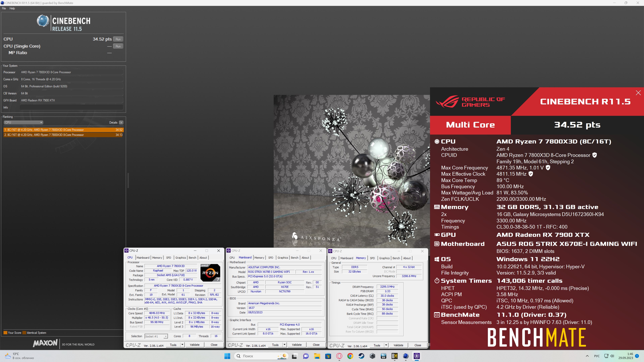Screen dimensions: 644x362
Task: Click the taskbar search box Поиск
Action: (261, 356)
